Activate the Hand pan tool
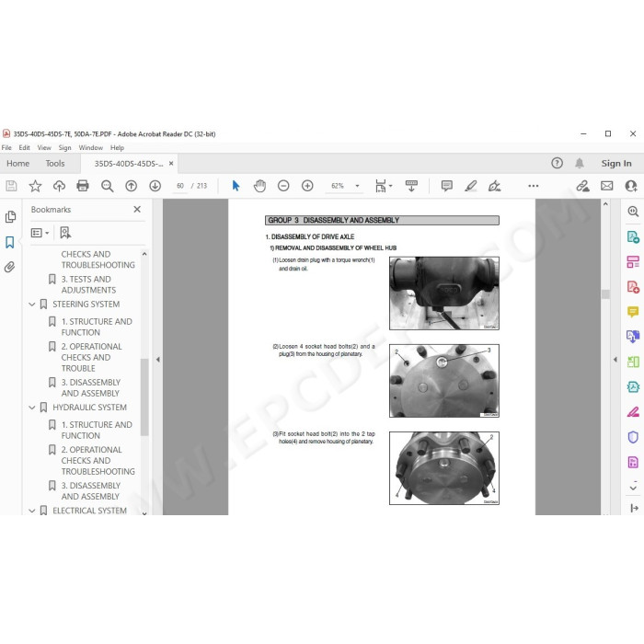This screenshot has width=644, height=644. [259, 186]
